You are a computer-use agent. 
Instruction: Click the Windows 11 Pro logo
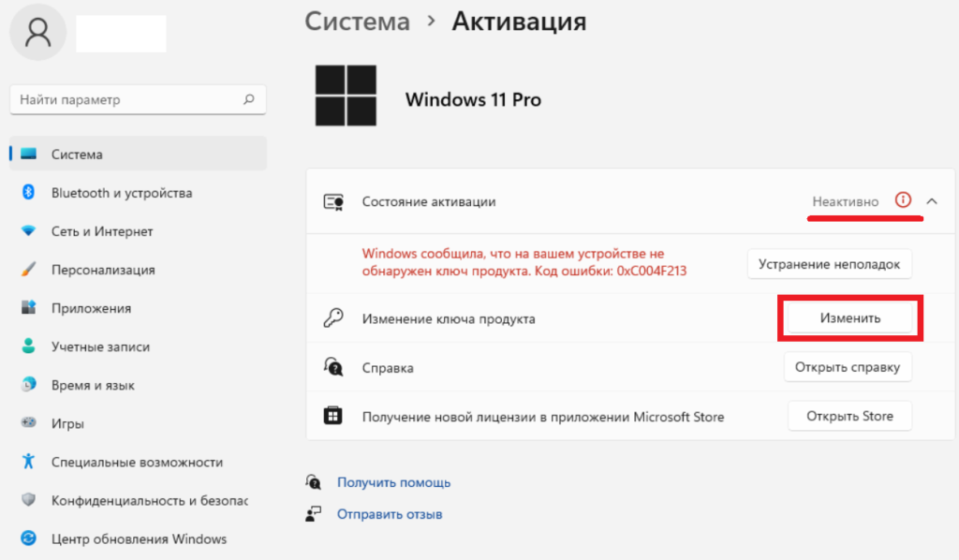tap(347, 97)
